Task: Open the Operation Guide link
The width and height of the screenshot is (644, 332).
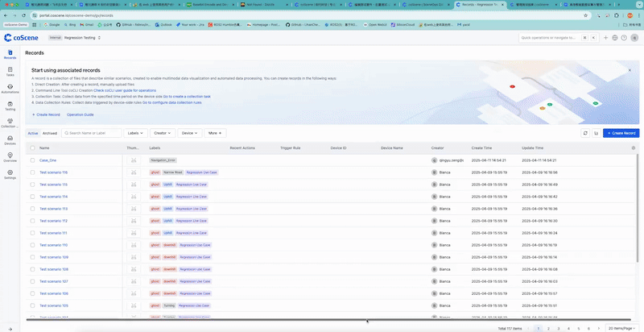Action: [80, 114]
